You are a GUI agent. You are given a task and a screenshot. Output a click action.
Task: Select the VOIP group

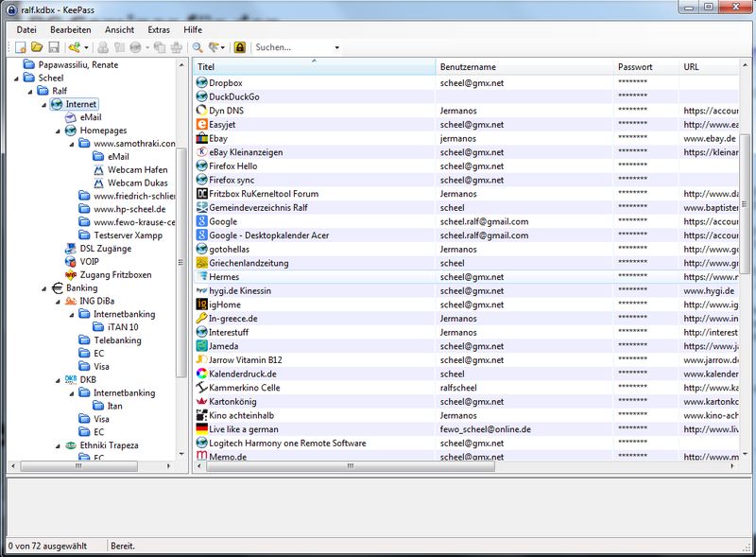[89, 262]
